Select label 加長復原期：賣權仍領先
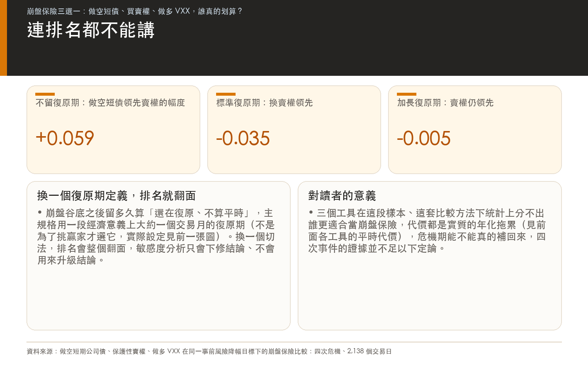Image resolution: width=588 pixels, height=368 pixels. click(445, 103)
